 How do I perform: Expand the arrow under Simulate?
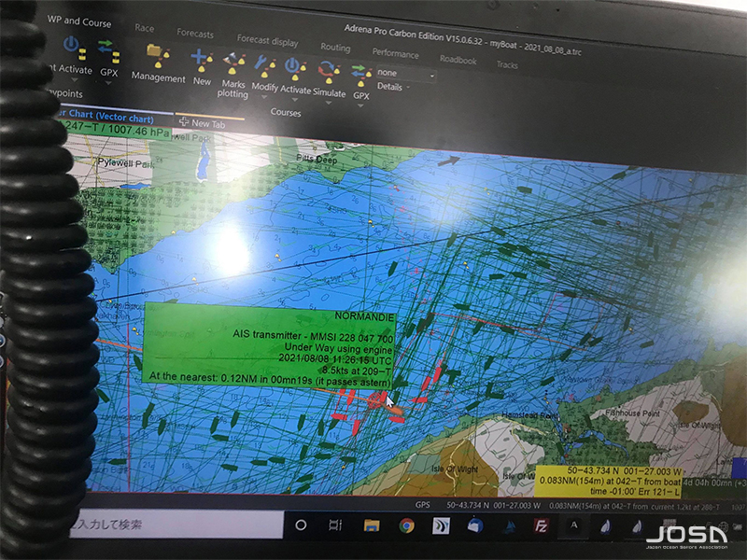(329, 103)
